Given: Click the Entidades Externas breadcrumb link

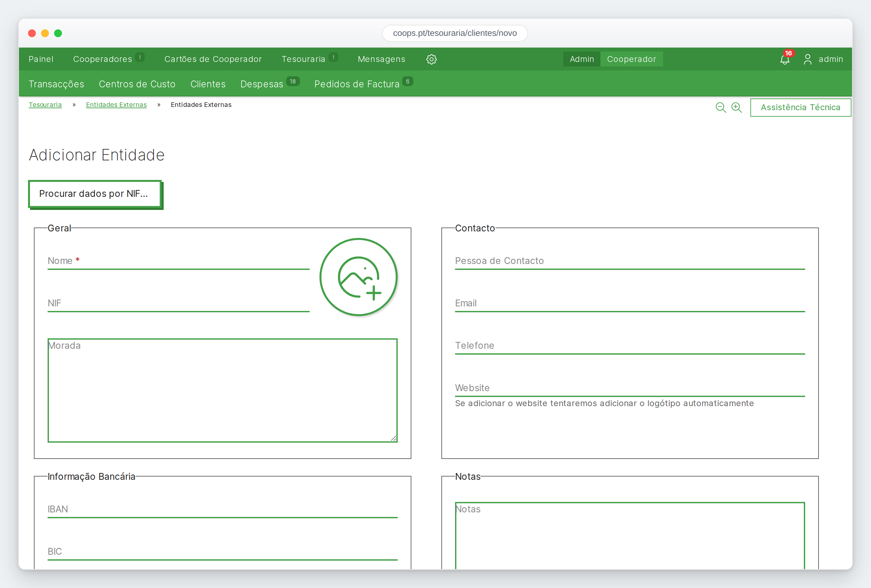Looking at the screenshot, I should 116,105.
